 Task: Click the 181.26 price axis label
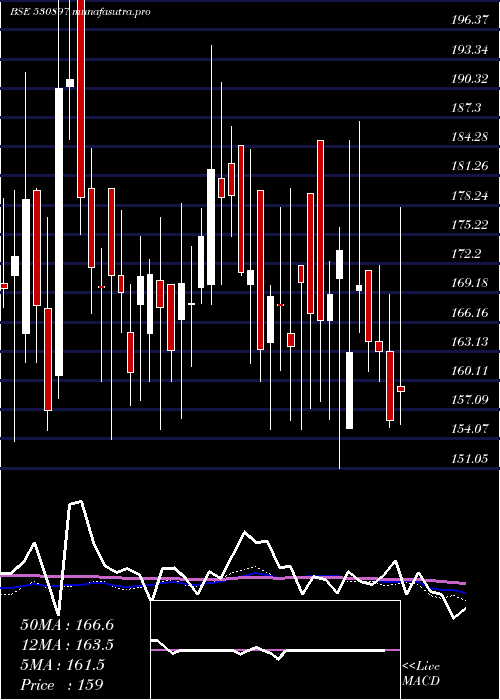469,167
